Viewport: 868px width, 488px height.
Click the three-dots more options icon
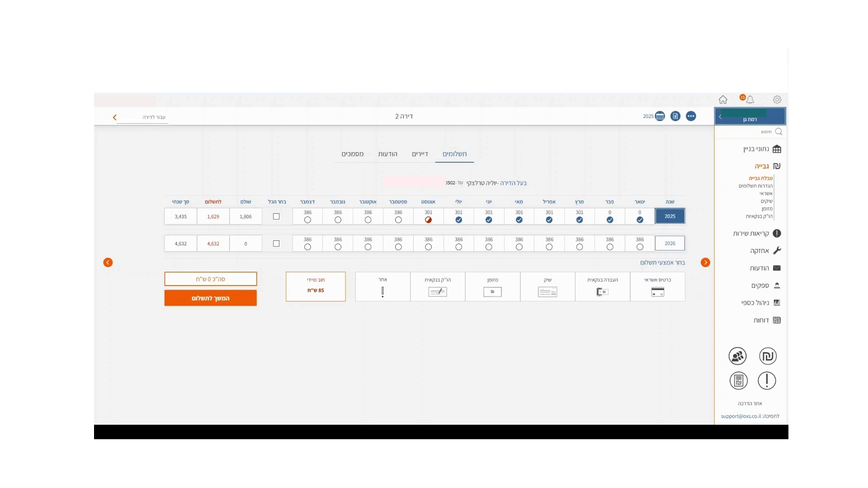click(691, 116)
